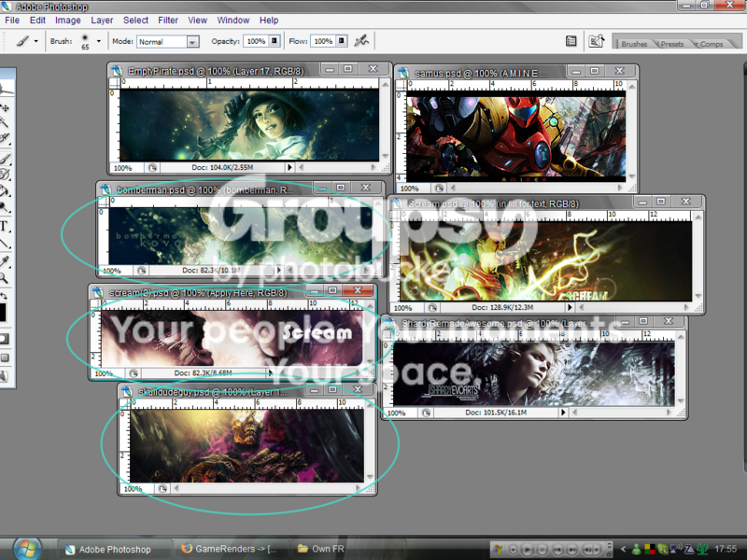Open GameRenders browser window in taskbar
Viewport: 747px width, 560px height.
point(229,549)
